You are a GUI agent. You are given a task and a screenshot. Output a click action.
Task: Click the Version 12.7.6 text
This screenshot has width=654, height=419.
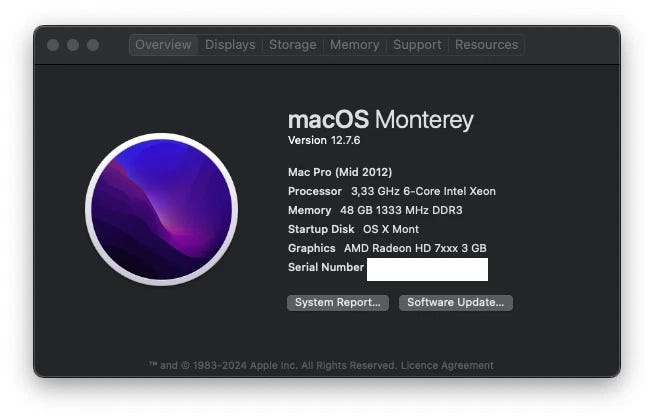(x=324, y=141)
